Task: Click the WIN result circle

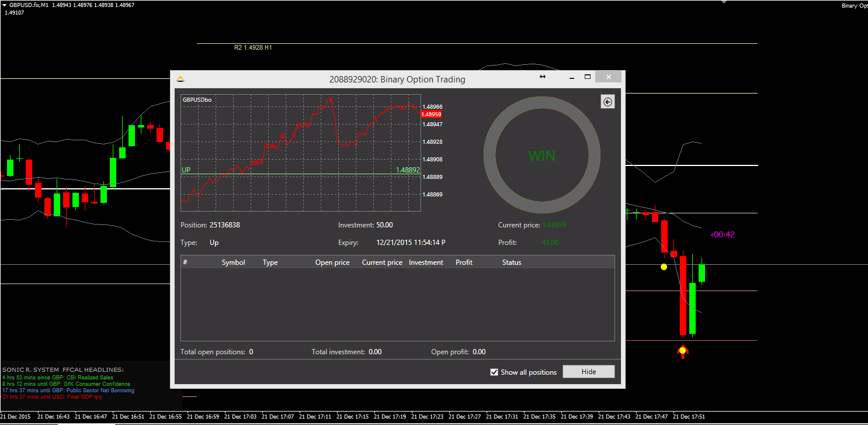Action: (542, 156)
